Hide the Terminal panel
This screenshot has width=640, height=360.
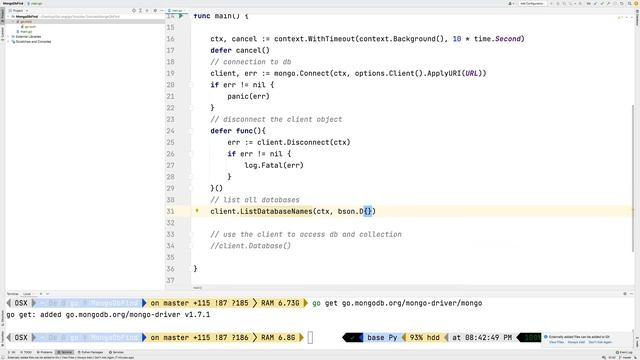pos(631,293)
